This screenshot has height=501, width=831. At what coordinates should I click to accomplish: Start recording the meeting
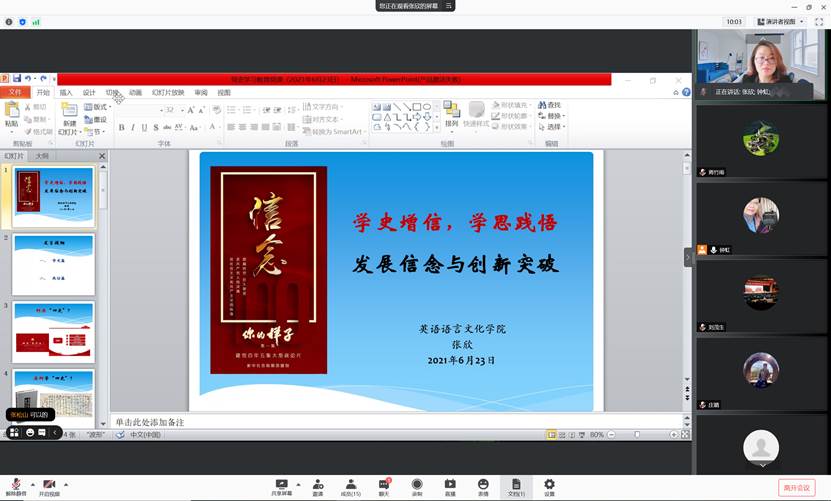[x=417, y=485]
